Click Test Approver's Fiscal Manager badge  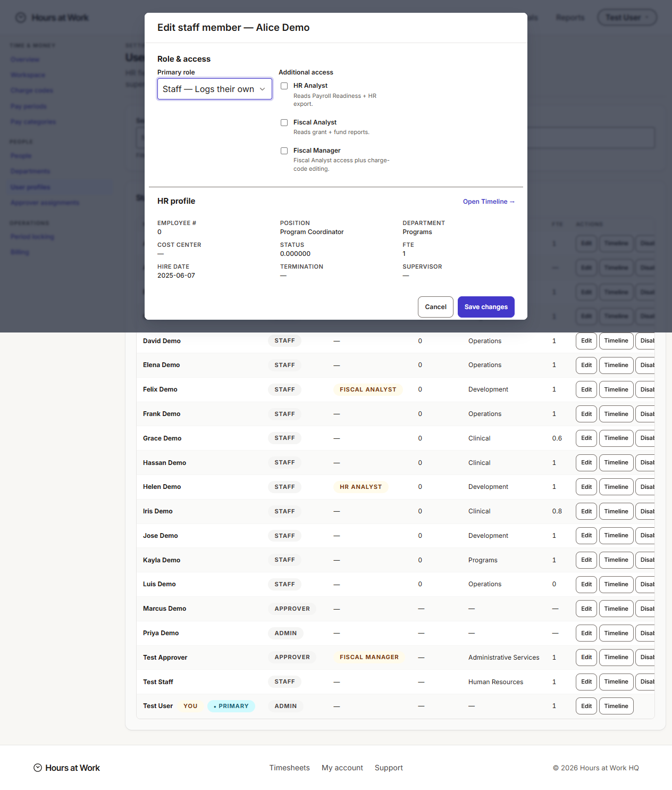(369, 658)
